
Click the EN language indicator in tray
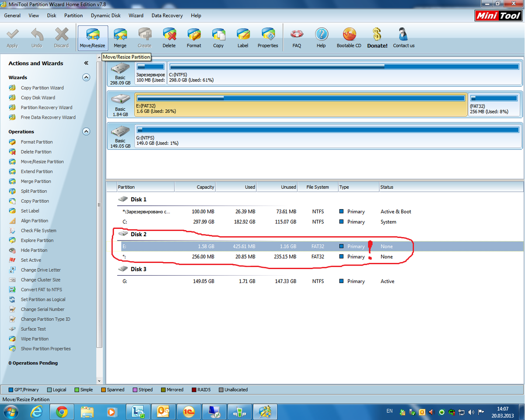pyautogui.click(x=389, y=411)
